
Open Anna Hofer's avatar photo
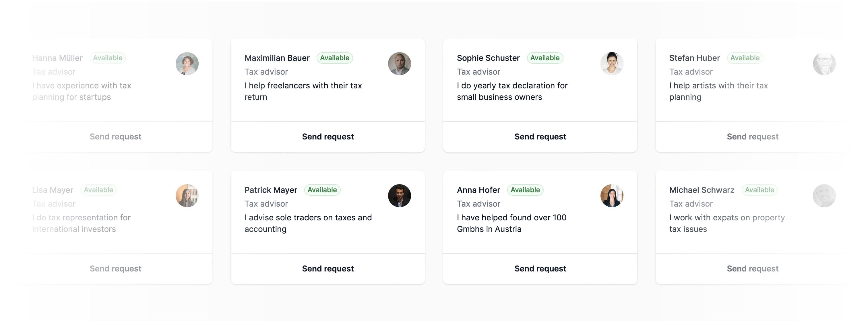click(x=612, y=196)
